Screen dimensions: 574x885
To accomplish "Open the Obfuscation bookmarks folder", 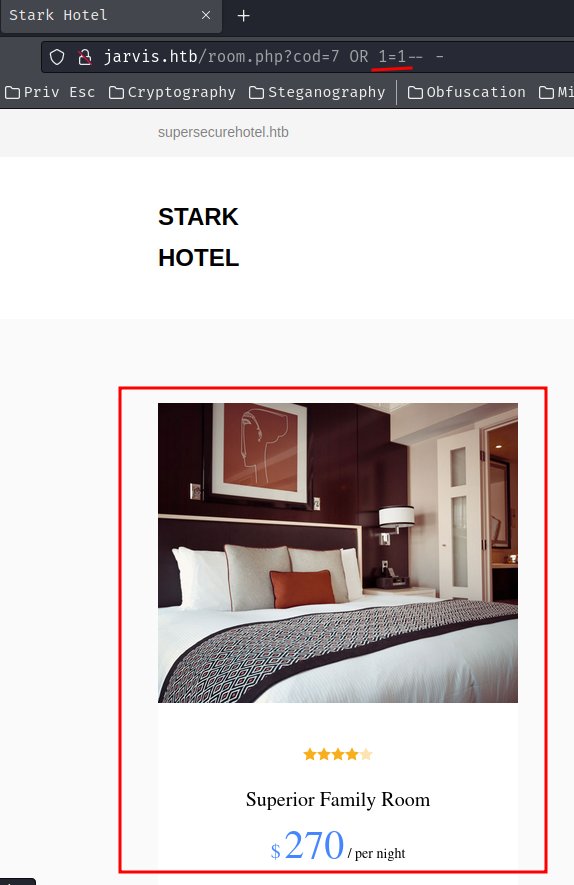I will click(x=466, y=92).
